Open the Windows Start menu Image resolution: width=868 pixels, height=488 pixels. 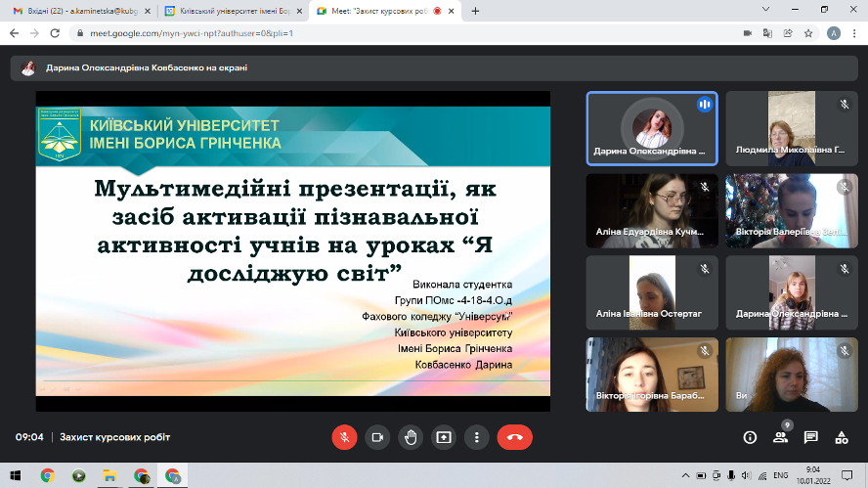[x=14, y=475]
